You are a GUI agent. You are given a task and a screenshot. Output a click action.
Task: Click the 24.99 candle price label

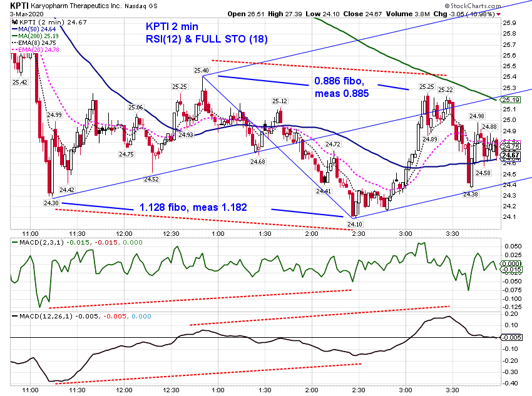point(54,115)
